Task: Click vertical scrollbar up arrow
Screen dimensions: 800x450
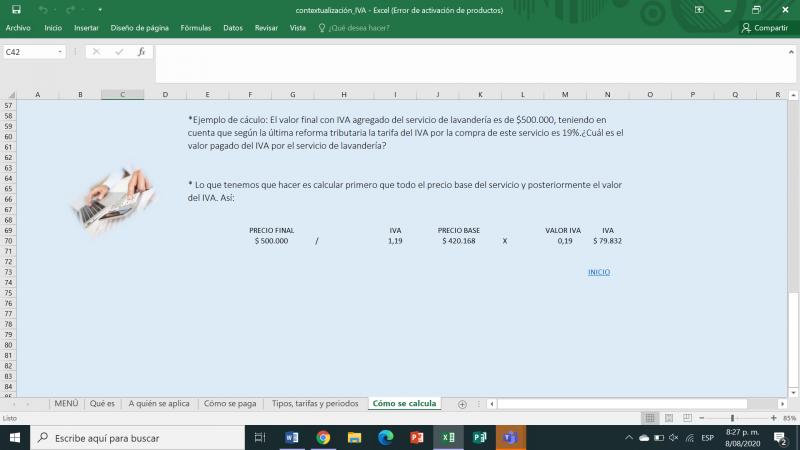Action: click(x=793, y=95)
